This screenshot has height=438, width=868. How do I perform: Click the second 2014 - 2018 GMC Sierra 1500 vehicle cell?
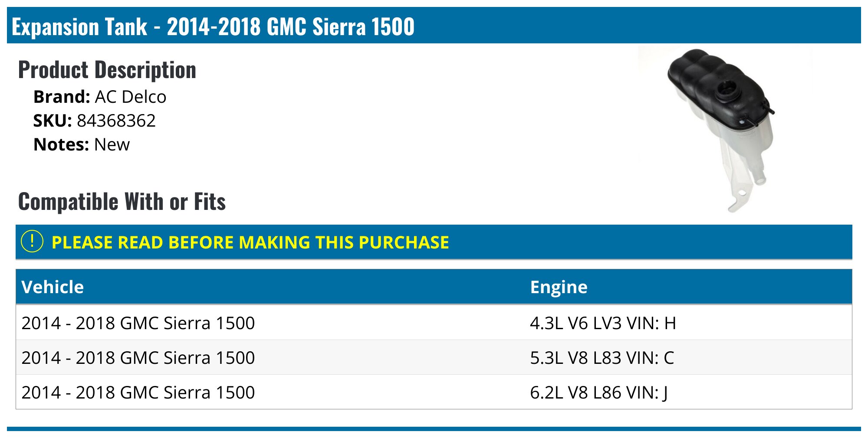(x=138, y=357)
